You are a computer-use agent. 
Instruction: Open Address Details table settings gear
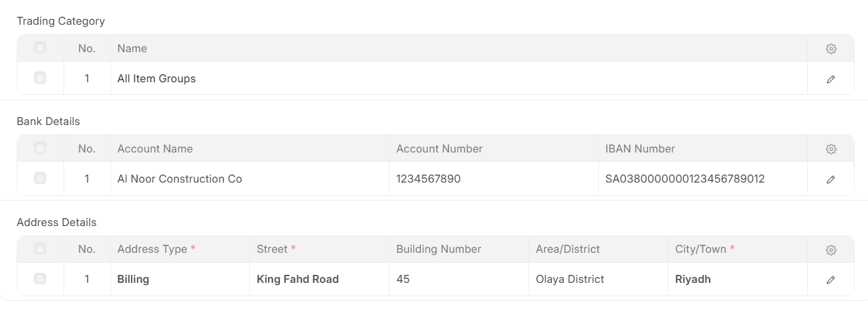pos(831,249)
